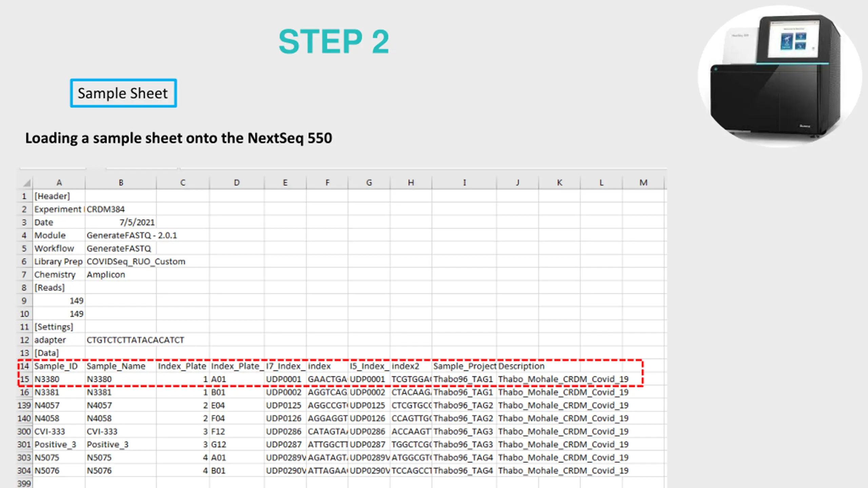The height and width of the screenshot is (488, 868).
Task: Click the NextSeq 550 instrument image
Action: (780, 77)
